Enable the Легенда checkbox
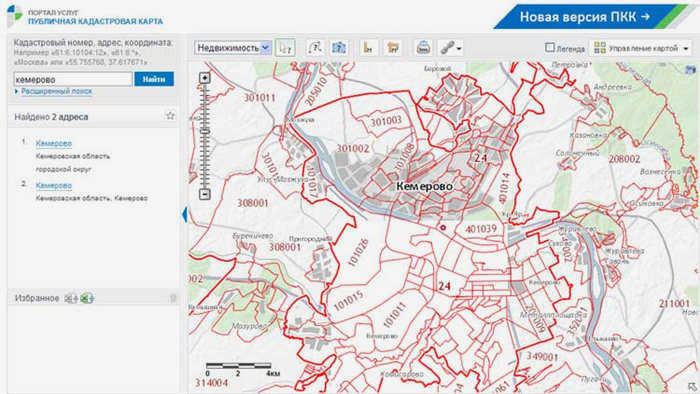This screenshot has width=700, height=394. (x=550, y=47)
